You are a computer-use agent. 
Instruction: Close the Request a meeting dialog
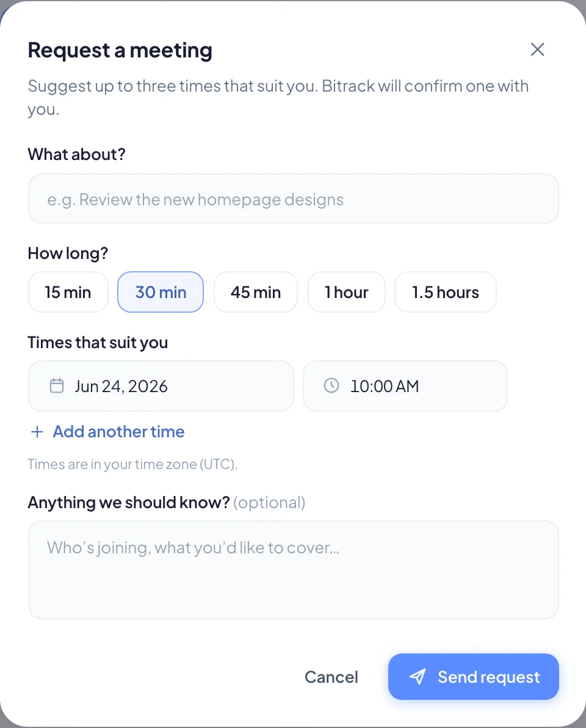pos(537,49)
